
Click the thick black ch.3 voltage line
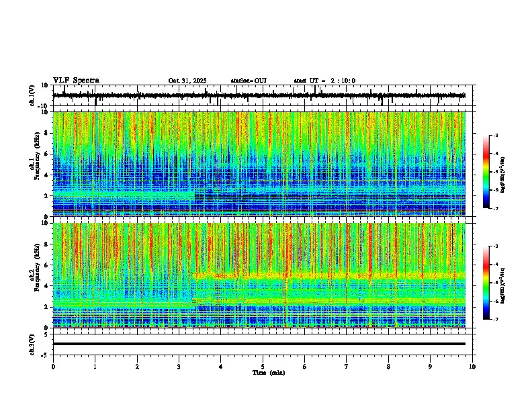tap(259, 344)
